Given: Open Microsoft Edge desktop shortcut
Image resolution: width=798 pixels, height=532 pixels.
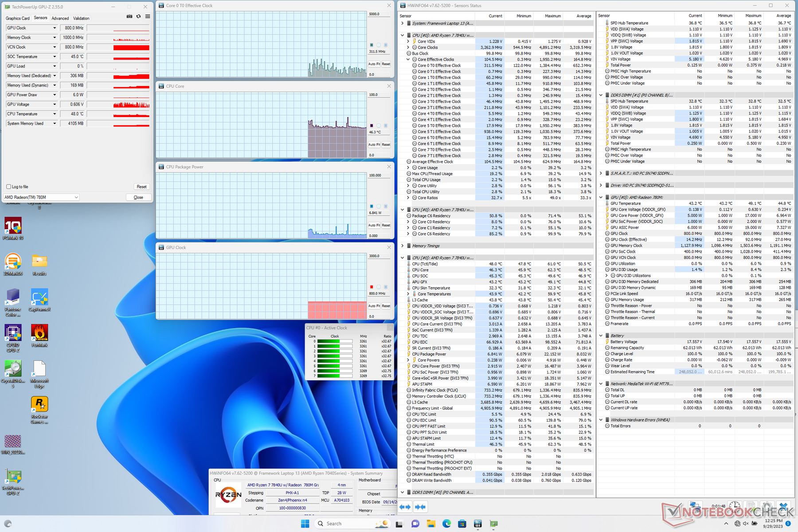Looking at the screenshot, I should coord(39,374).
